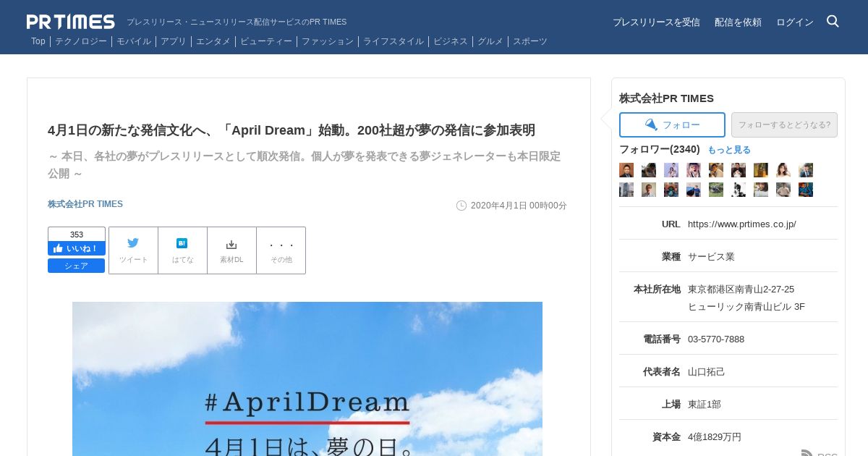Screen dimensions: 868x456
Task: Click the Facebook いいね! button
Action: pos(77,248)
